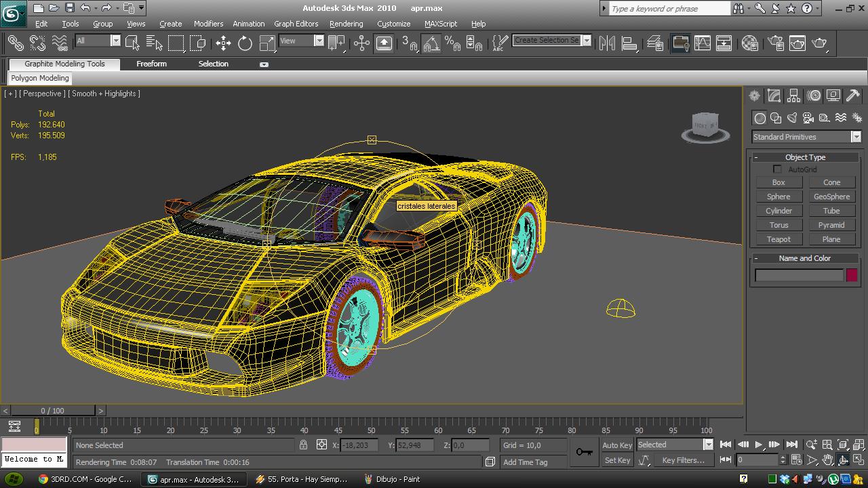Collapse the Object Type rollout
This screenshot has height=488, width=868.
pos(805,157)
